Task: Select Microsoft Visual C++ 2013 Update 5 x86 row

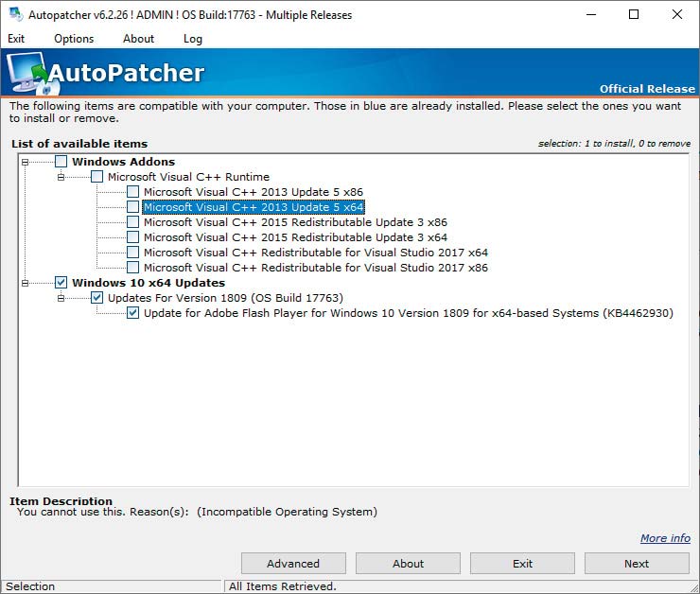Action: tap(254, 192)
